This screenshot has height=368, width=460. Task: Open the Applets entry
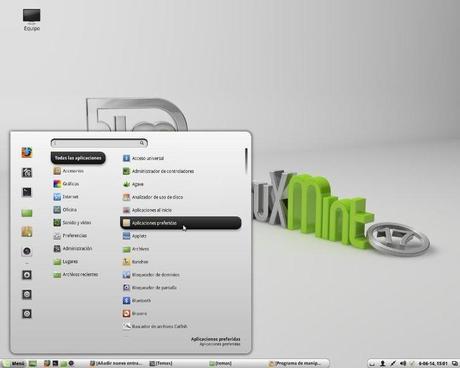[135, 236]
